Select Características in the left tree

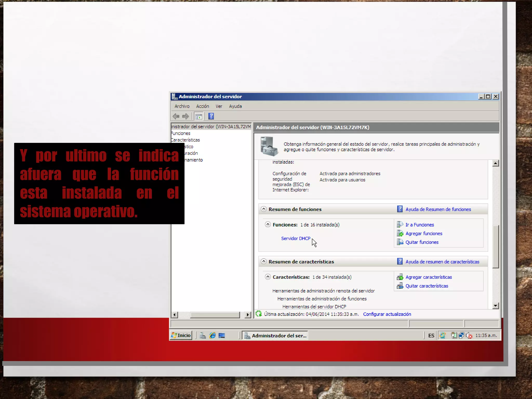[x=185, y=140]
